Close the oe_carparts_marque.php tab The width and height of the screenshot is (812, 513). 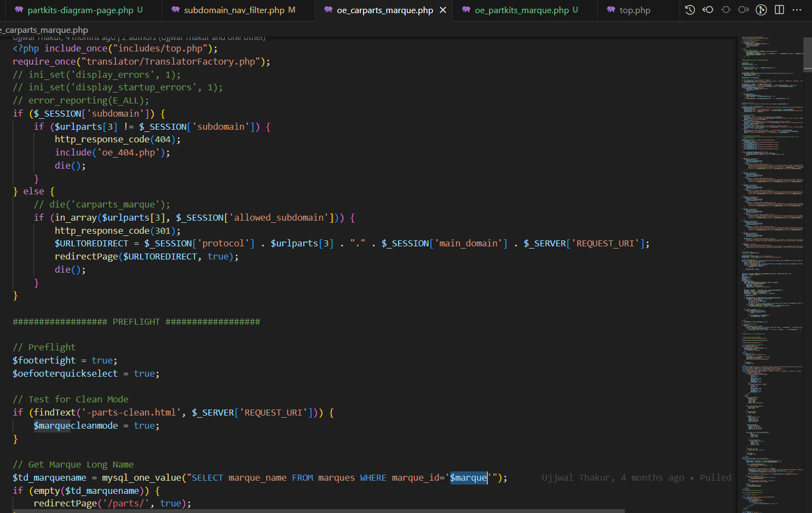click(443, 10)
